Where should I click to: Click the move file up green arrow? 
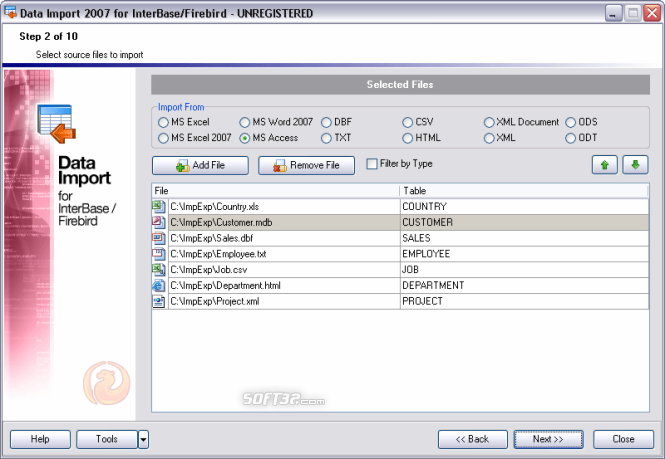[x=604, y=165]
